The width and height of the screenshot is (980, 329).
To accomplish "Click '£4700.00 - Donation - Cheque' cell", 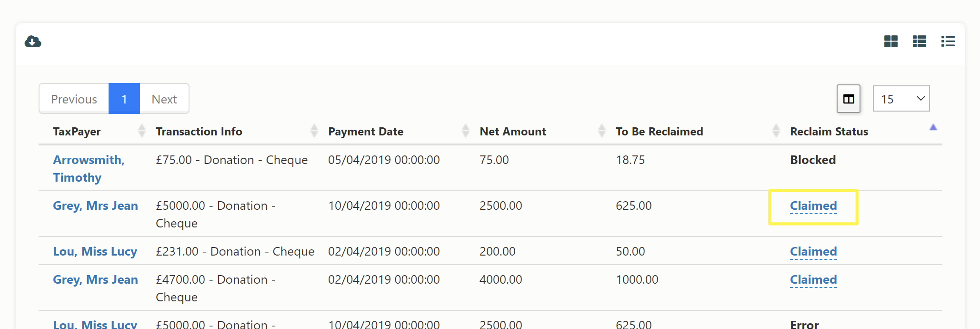I will coord(216,288).
